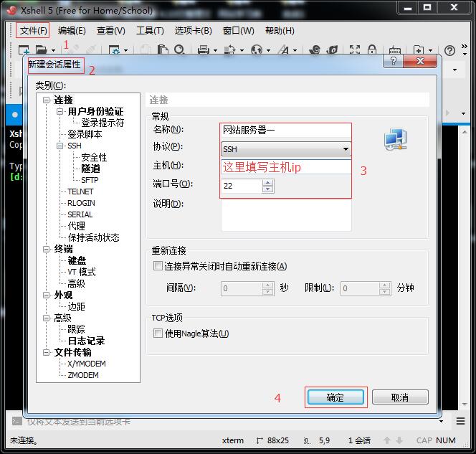Click the compose bar terminal icon
476x454 pixels.
[x=16, y=421]
